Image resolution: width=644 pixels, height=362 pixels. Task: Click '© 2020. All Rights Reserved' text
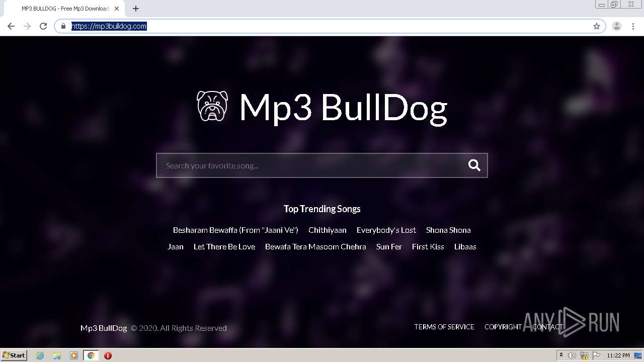click(179, 328)
